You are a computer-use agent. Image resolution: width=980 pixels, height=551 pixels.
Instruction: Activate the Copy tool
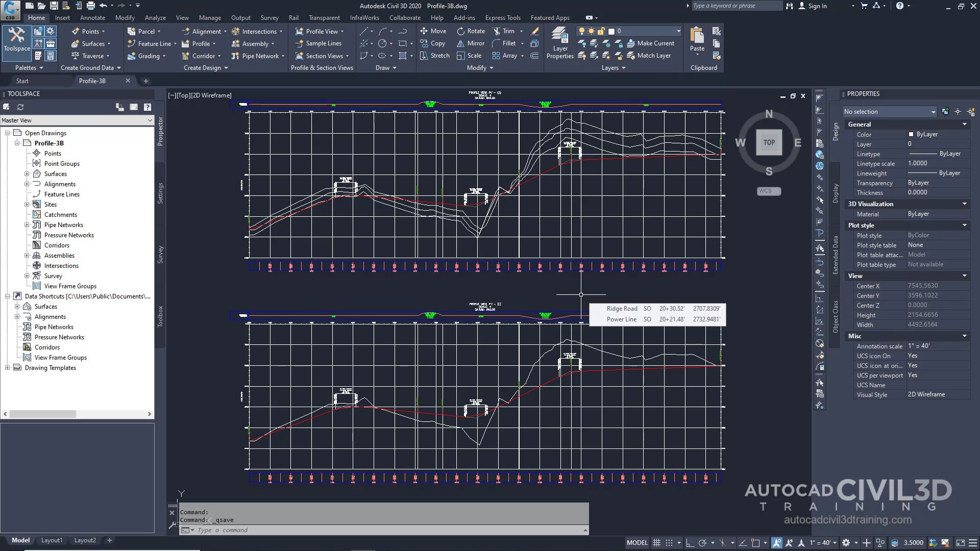click(433, 43)
